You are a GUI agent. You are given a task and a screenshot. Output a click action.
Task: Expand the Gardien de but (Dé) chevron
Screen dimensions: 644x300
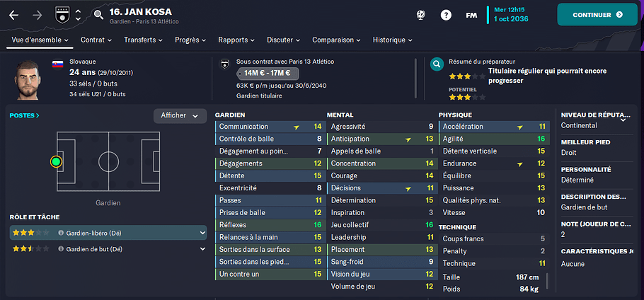pos(202,248)
